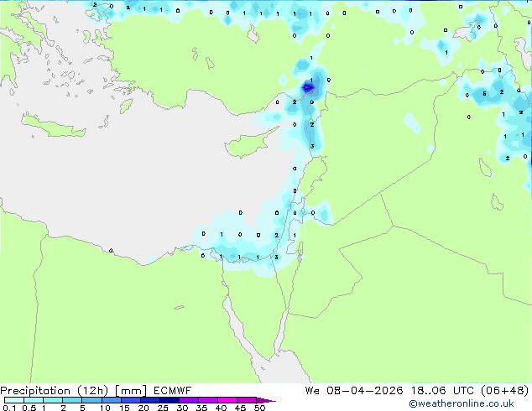Click the dark purple precipitation maximum spot
This screenshot has height=411, width=532.
pos(307,88)
